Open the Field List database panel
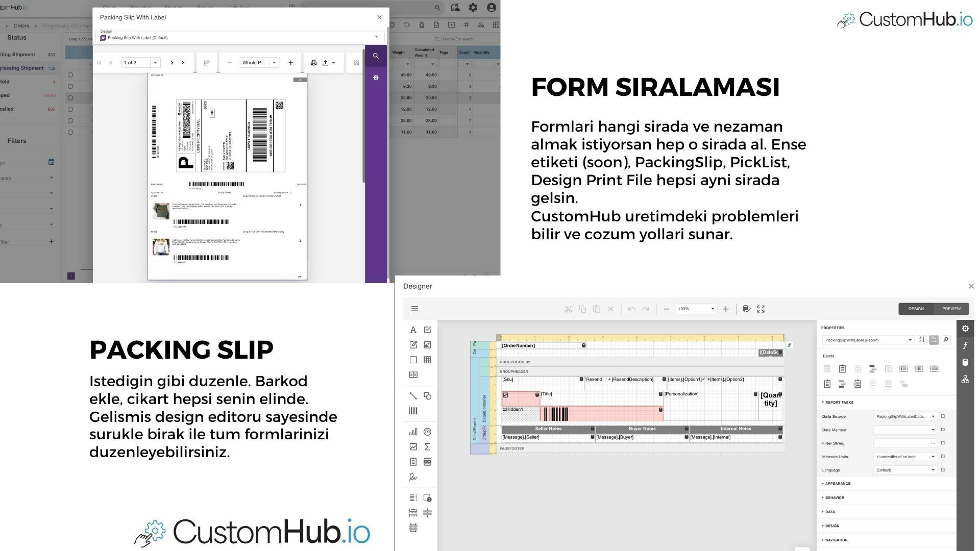Screen dimensions: 980x551 tap(965, 362)
